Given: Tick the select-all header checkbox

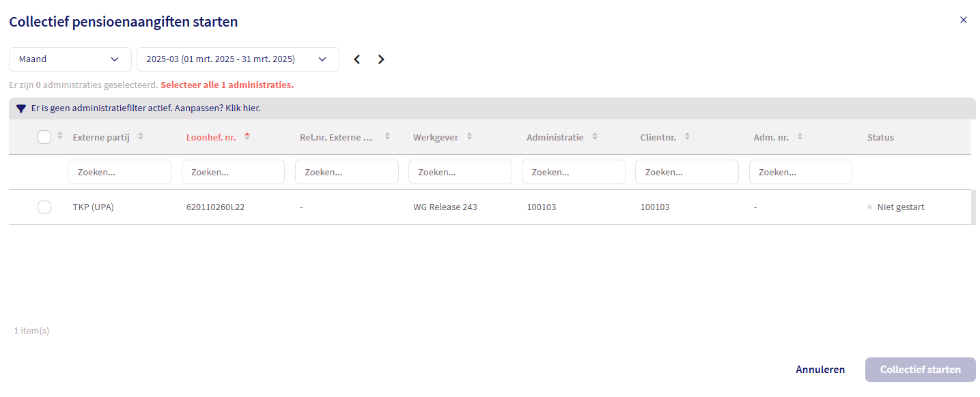Looking at the screenshot, I should coord(44,137).
